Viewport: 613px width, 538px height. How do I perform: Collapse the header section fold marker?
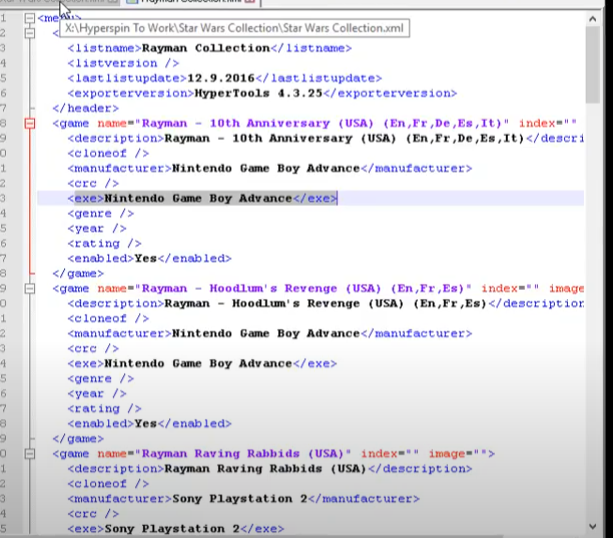point(29,33)
